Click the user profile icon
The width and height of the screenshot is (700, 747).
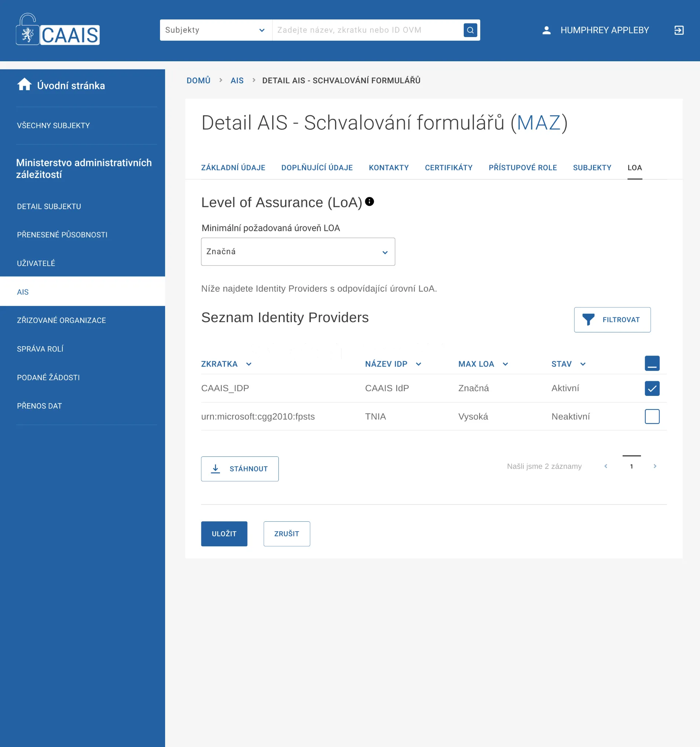pyautogui.click(x=546, y=30)
